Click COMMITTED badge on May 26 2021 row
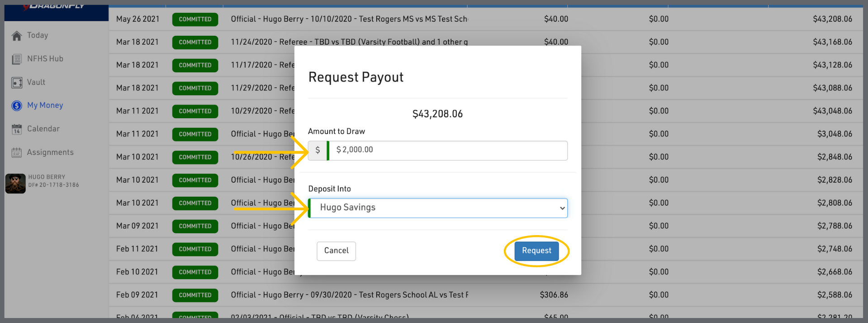The image size is (868, 323). [x=195, y=19]
